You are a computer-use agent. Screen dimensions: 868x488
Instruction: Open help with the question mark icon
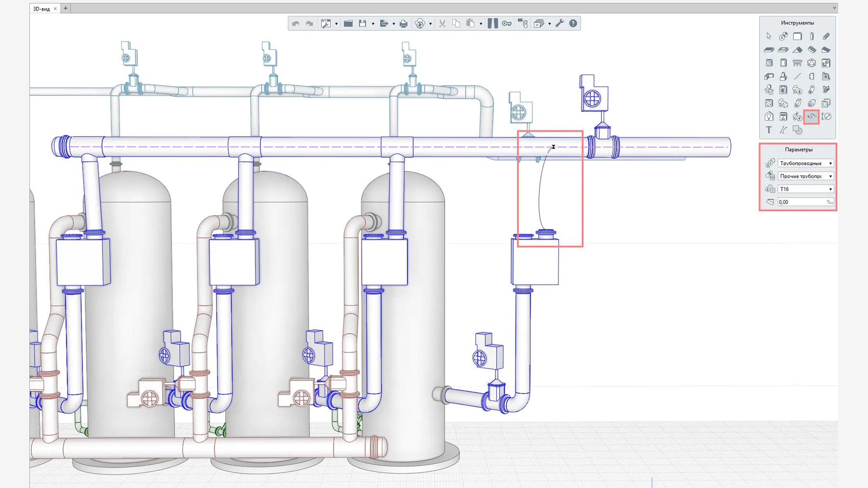(x=573, y=23)
